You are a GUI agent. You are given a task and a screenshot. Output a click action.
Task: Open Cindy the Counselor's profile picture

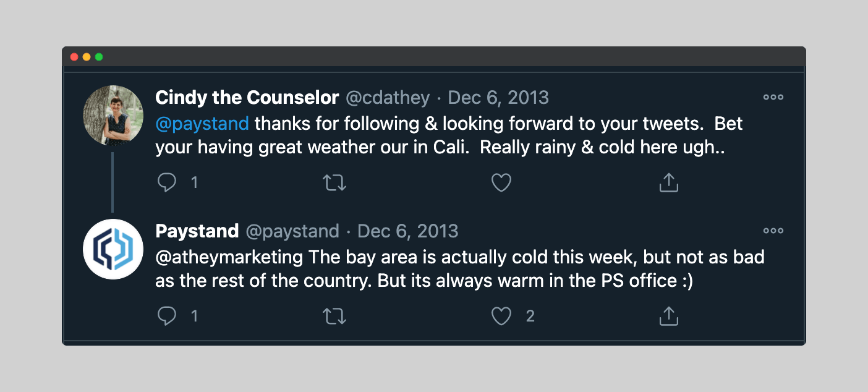click(113, 116)
